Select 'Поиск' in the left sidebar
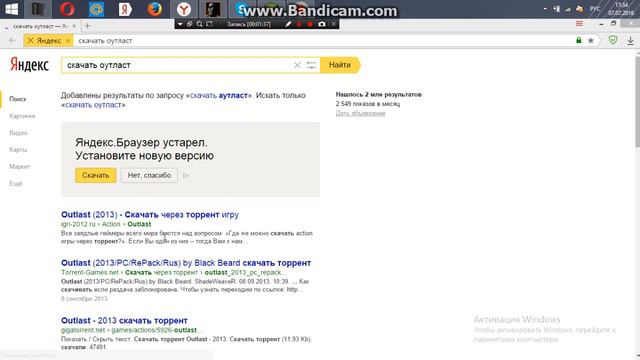 point(18,99)
